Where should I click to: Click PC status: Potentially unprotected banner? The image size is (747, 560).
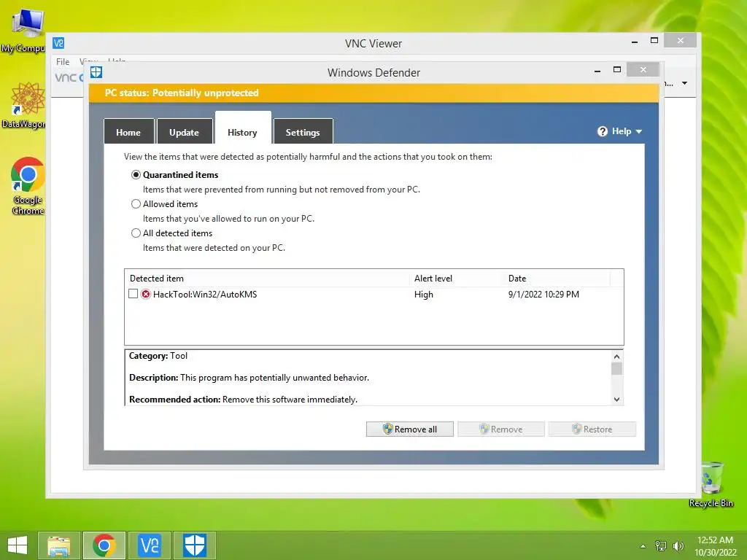point(373,93)
